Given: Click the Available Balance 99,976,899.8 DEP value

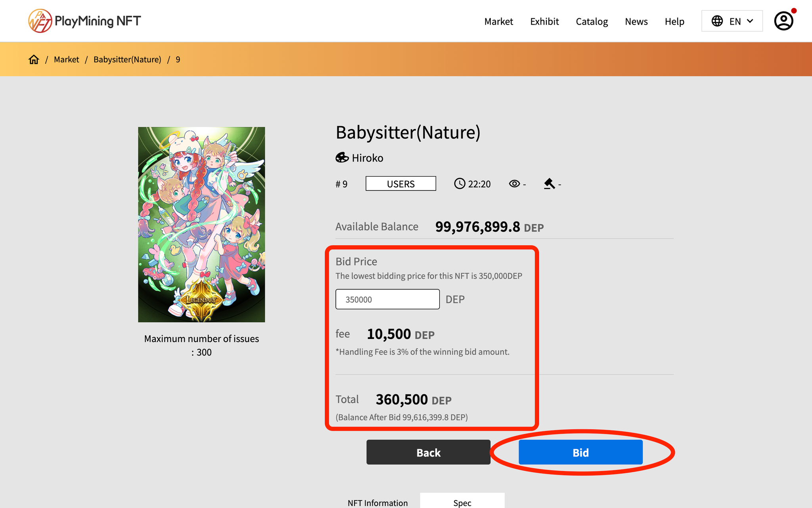Looking at the screenshot, I should coord(489,227).
